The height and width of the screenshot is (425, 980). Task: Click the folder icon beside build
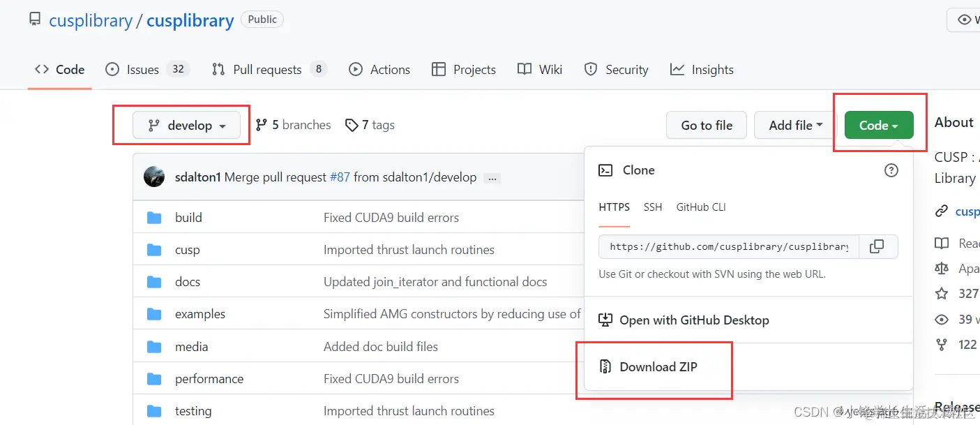pyautogui.click(x=154, y=218)
